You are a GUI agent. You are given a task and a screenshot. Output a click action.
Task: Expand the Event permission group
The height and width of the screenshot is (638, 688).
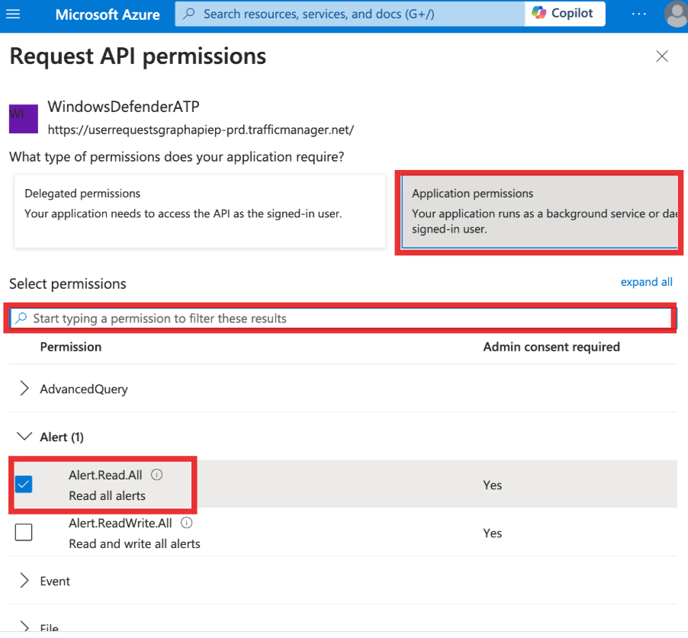tap(24, 581)
